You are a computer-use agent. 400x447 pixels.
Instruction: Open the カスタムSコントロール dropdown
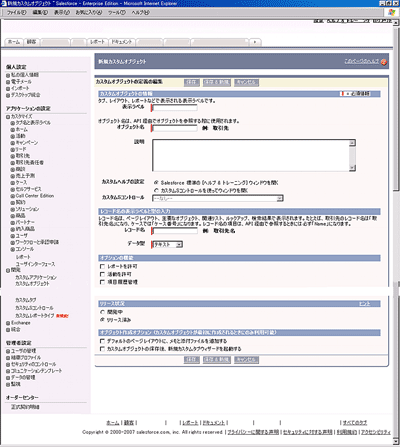(x=218, y=198)
